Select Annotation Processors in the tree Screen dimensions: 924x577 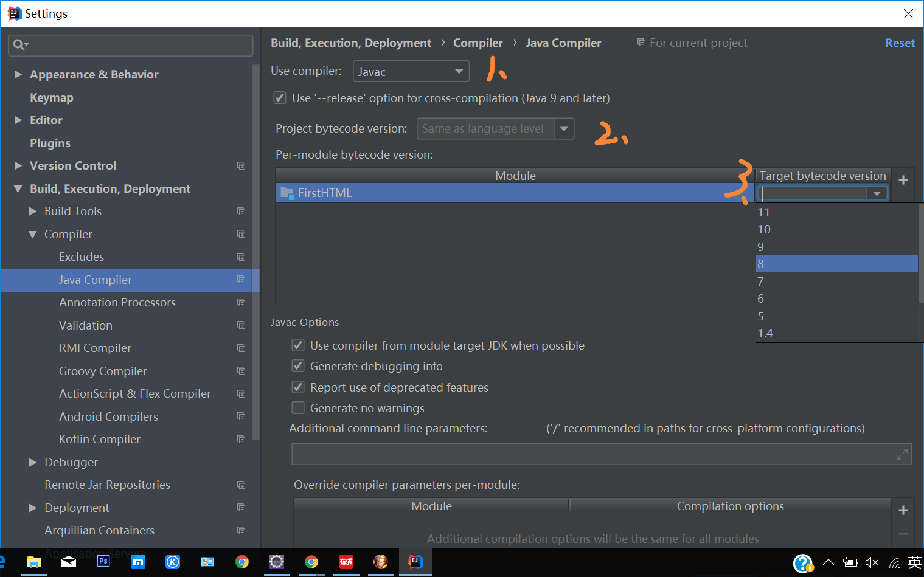pos(117,302)
